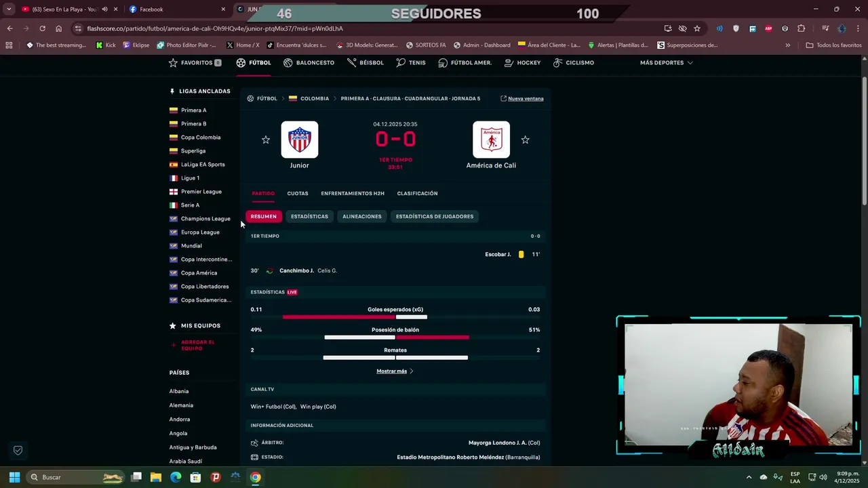The image size is (868, 488).
Task: Open match in Nueva ventana
Action: click(522, 98)
